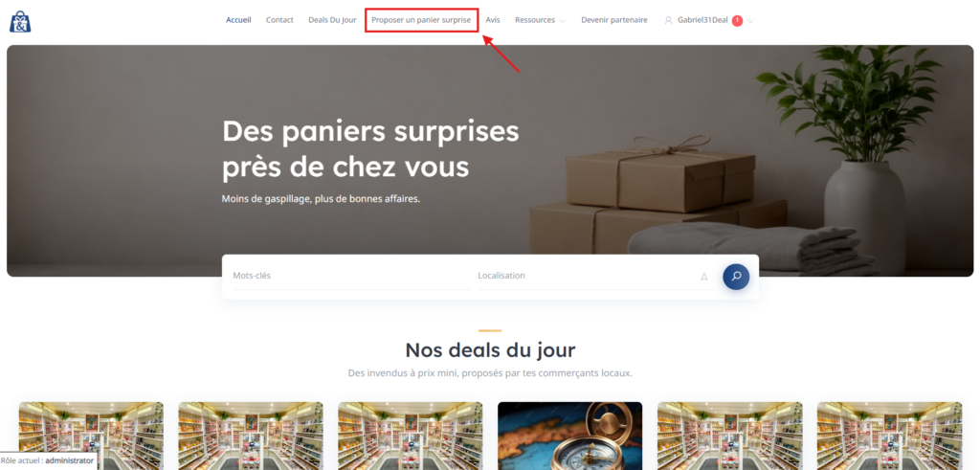Open the Avis page
This screenshot has height=470, width=980.
(493, 20)
